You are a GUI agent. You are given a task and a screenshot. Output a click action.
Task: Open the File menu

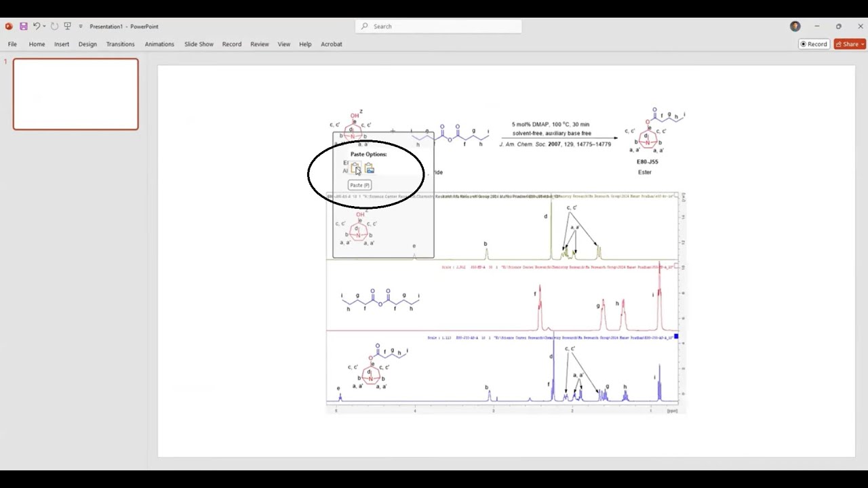[x=12, y=44]
